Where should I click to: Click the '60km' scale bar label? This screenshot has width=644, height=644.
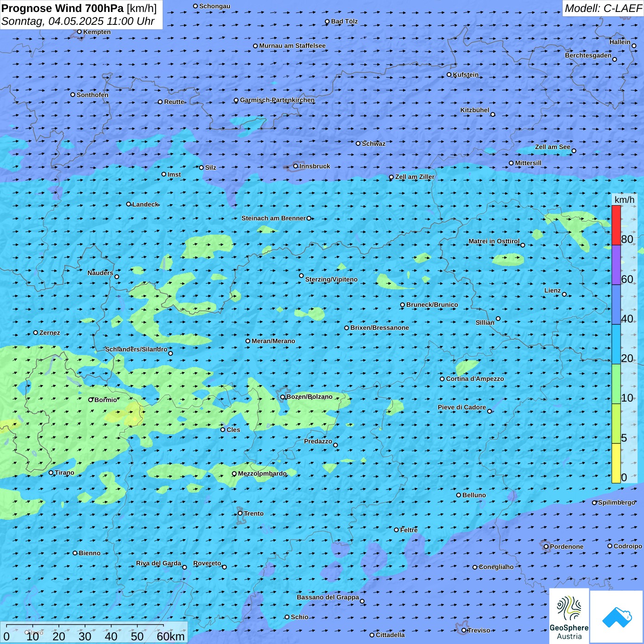(171, 636)
